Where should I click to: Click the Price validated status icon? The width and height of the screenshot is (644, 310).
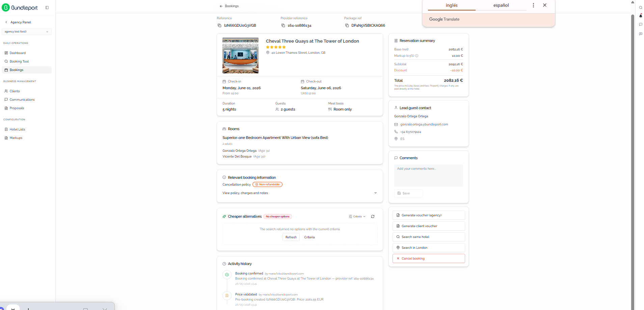tap(227, 296)
